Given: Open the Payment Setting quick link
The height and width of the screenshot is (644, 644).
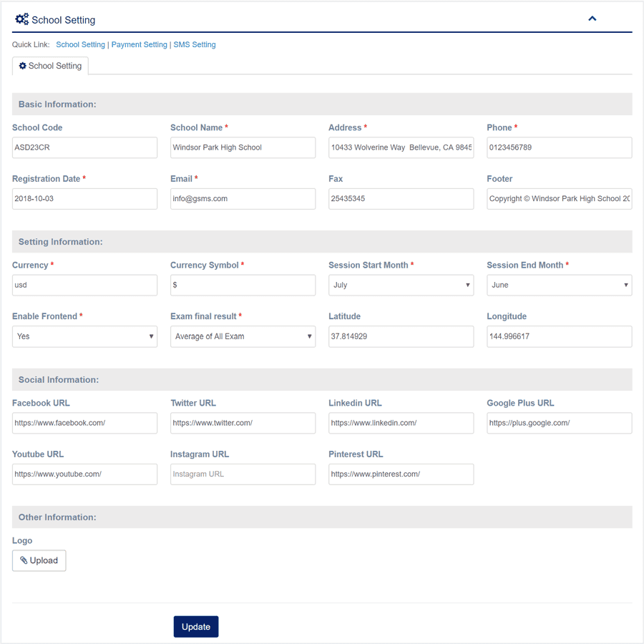Looking at the screenshot, I should pos(139,44).
